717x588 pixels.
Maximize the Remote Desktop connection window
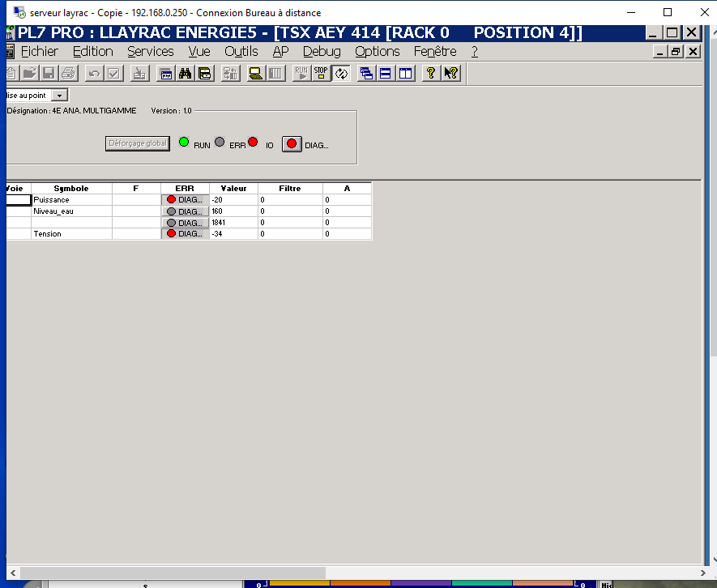(x=668, y=12)
